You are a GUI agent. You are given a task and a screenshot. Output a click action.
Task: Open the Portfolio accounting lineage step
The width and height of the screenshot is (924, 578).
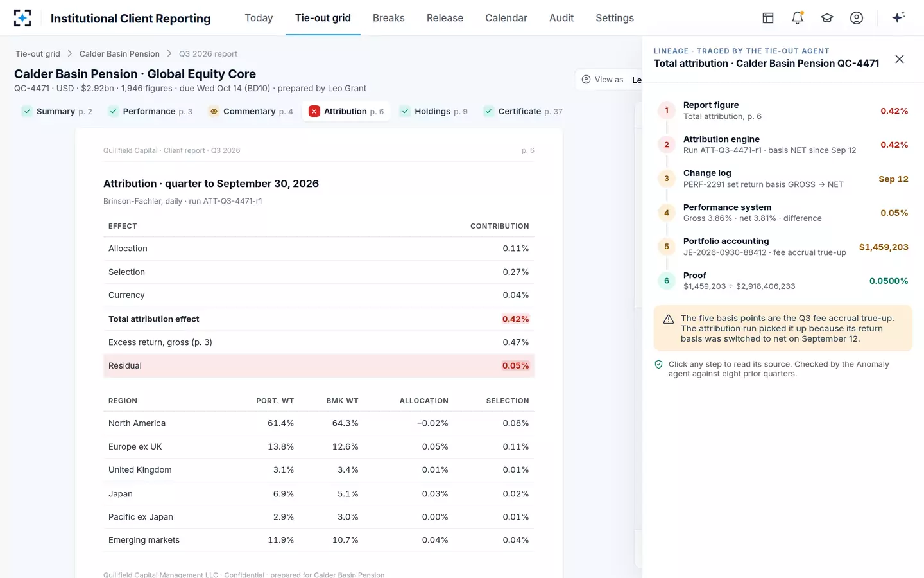783,247
